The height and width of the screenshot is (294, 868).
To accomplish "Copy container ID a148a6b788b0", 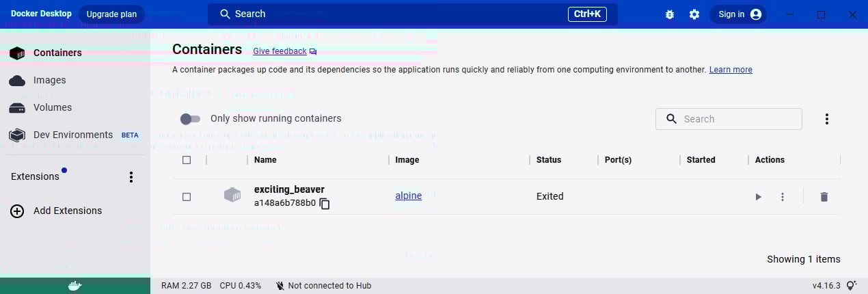I will click(x=325, y=204).
